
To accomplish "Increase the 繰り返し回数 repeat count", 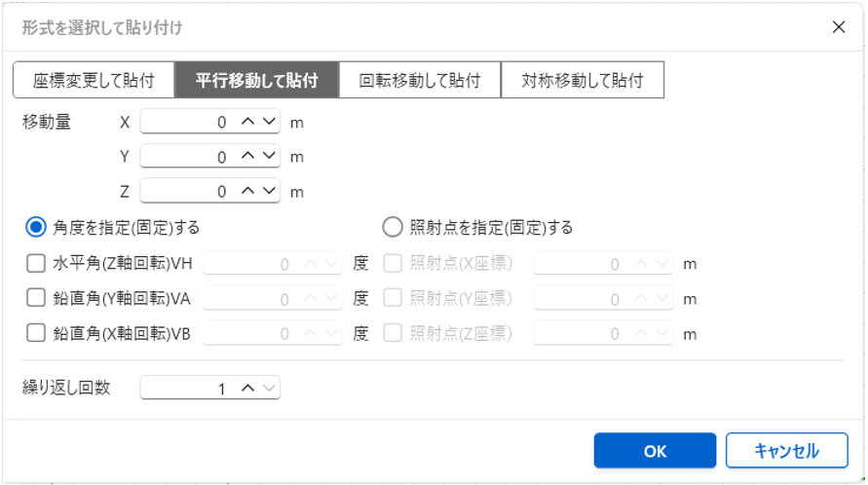I will (x=247, y=389).
